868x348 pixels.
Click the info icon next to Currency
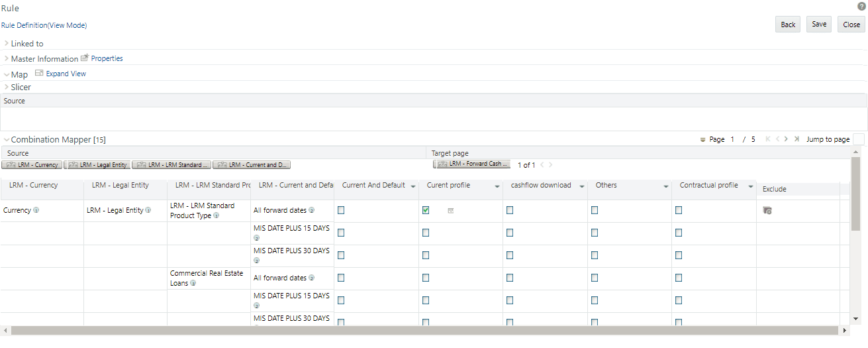(36, 210)
